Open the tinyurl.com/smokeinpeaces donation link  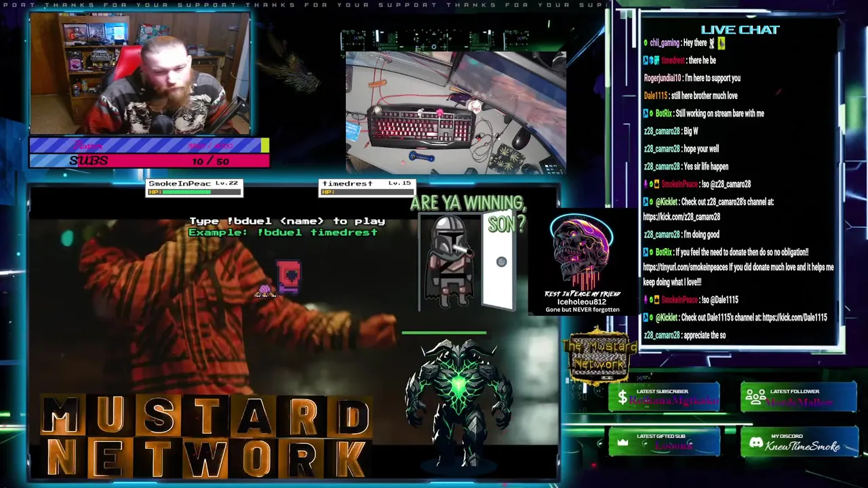point(685,267)
